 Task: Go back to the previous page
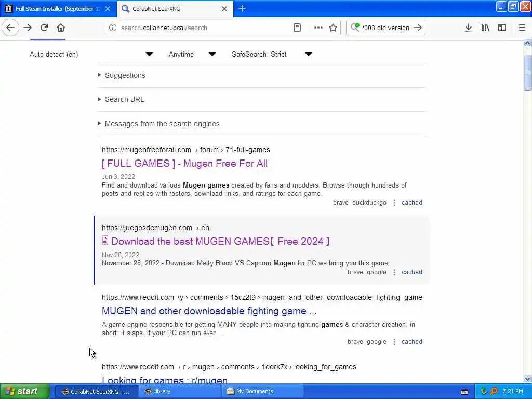pyautogui.click(x=10, y=28)
